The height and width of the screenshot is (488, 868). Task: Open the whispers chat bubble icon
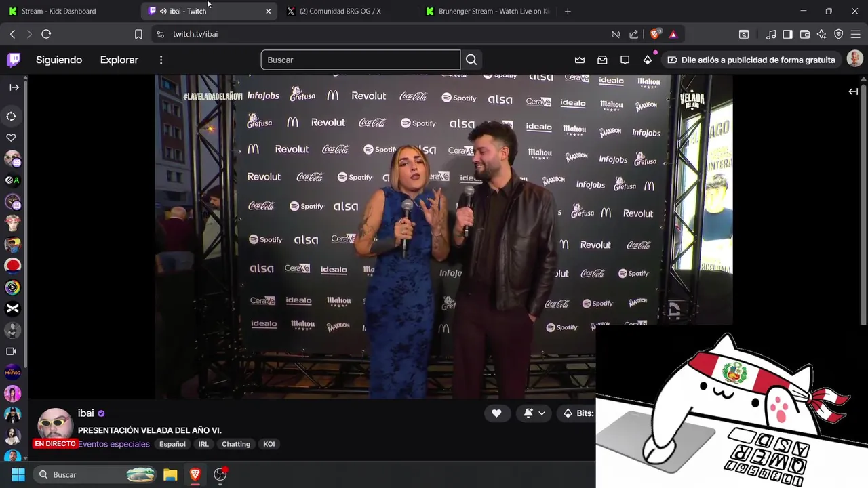(625, 60)
